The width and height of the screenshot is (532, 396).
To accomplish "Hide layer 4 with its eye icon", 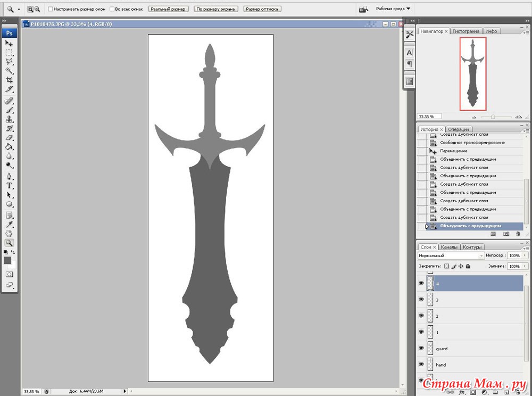I will pyautogui.click(x=421, y=283).
